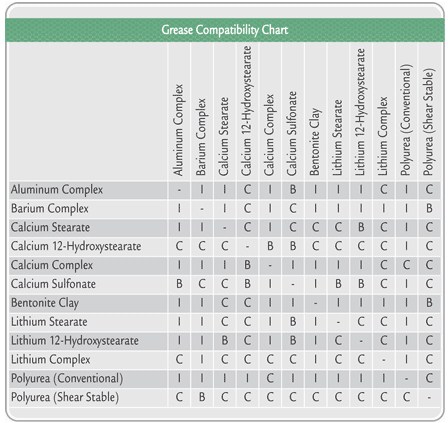Select the Barium Complex row label
448x423 pixels.
point(50,209)
